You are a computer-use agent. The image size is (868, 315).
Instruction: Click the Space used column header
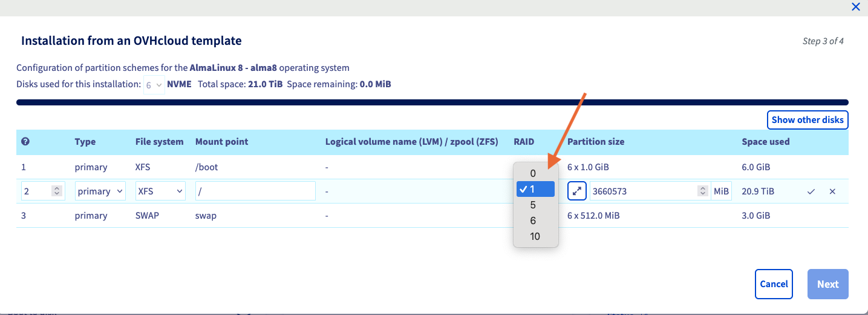click(x=766, y=142)
